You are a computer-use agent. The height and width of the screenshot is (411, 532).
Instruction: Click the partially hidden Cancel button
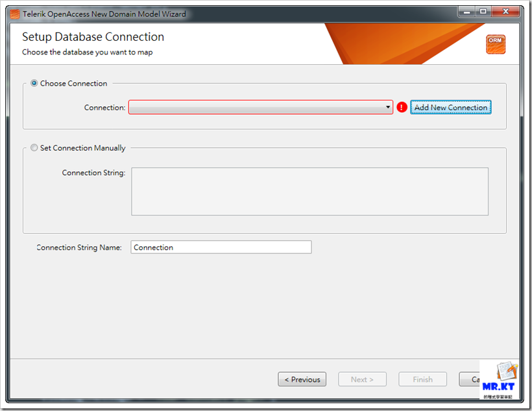[x=470, y=379]
